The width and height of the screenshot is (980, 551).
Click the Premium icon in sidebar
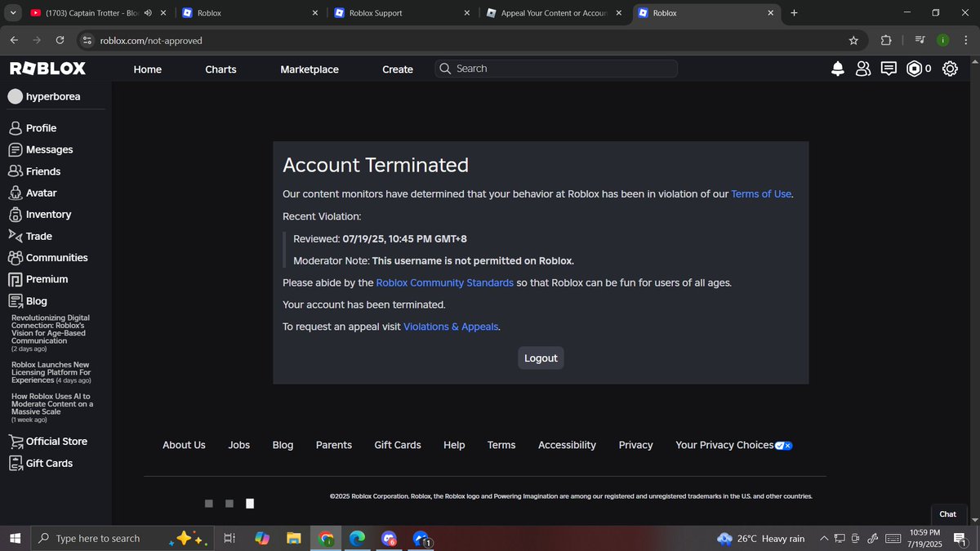(x=15, y=279)
